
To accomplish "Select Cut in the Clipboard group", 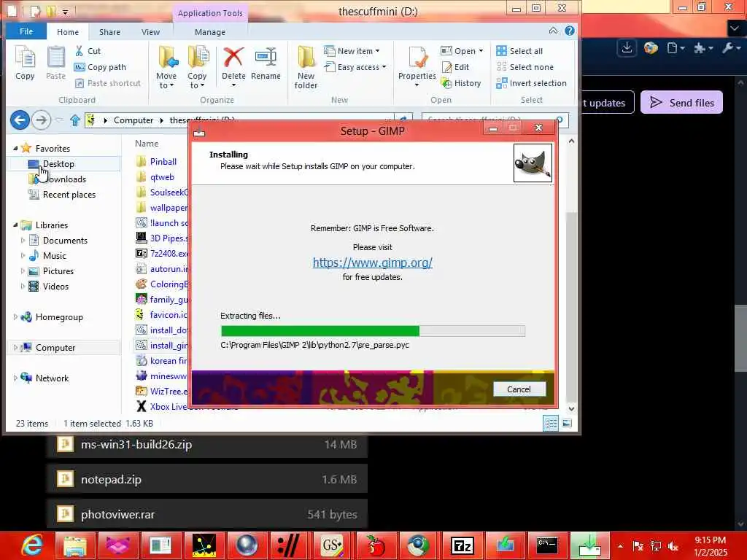I will (88, 51).
